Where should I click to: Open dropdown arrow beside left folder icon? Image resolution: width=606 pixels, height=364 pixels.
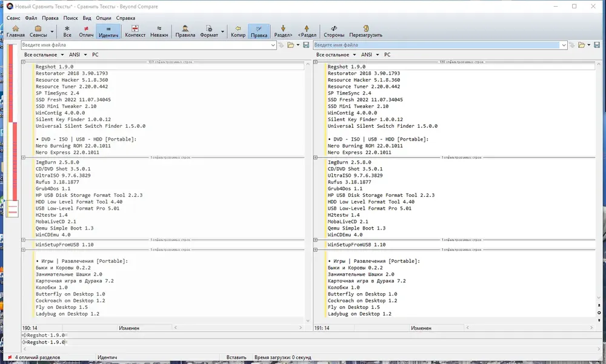298,45
